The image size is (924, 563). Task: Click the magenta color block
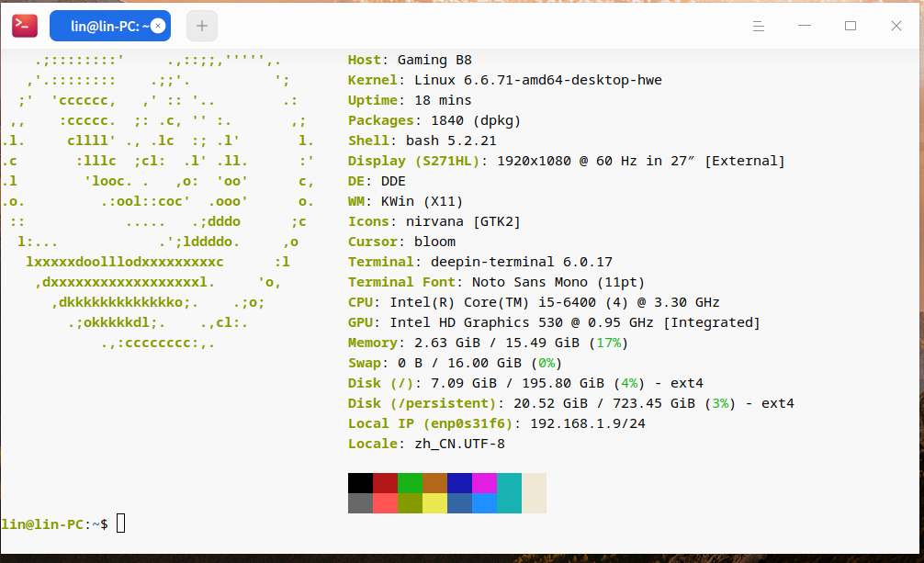[484, 483]
